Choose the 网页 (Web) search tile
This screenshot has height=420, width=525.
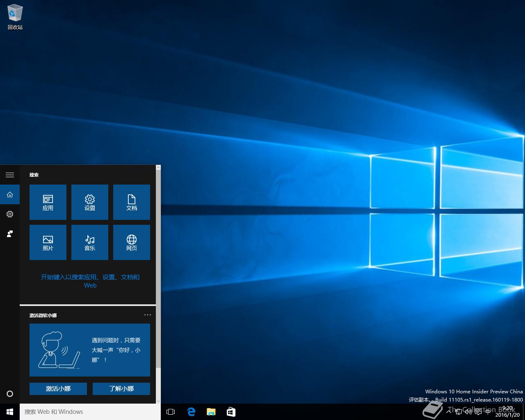pyautogui.click(x=132, y=242)
